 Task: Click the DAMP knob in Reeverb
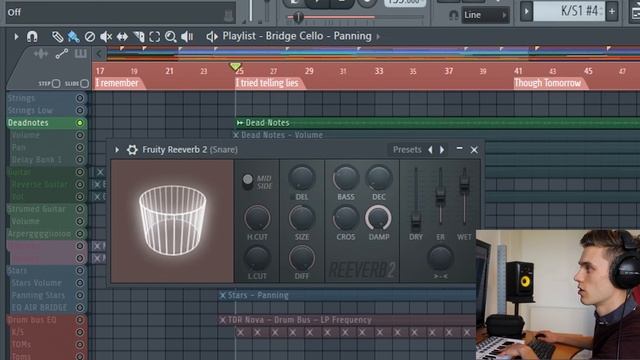coord(378,218)
